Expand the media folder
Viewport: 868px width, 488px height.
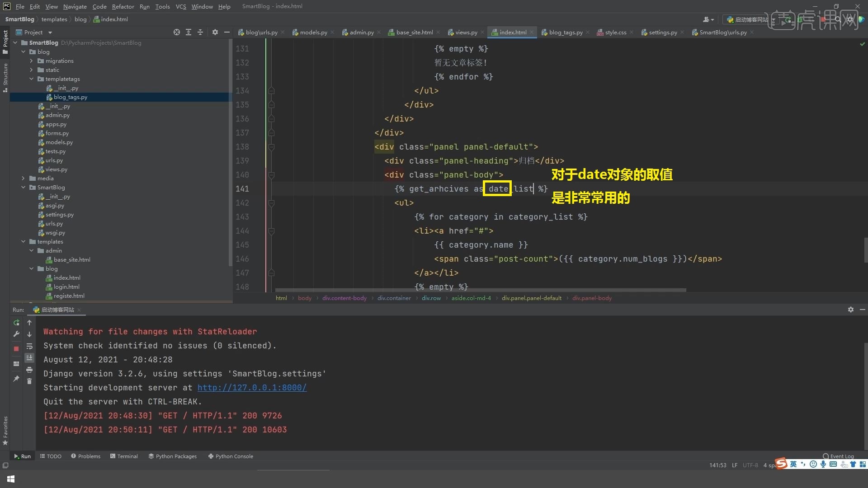click(24, 178)
